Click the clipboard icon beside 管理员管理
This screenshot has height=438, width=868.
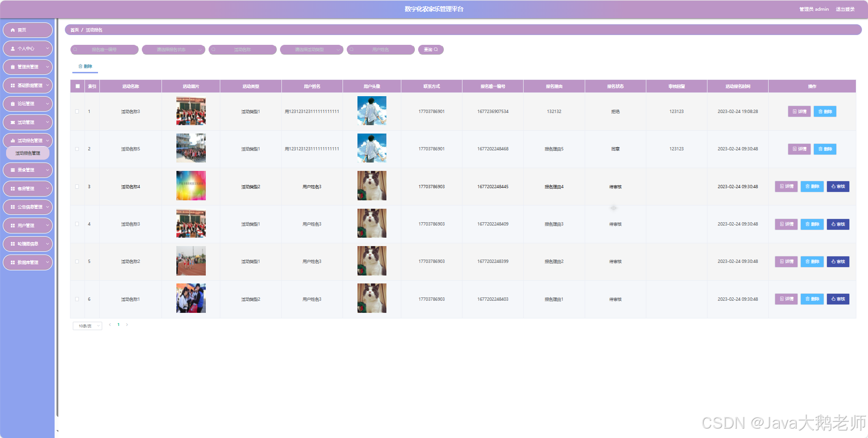pos(13,67)
